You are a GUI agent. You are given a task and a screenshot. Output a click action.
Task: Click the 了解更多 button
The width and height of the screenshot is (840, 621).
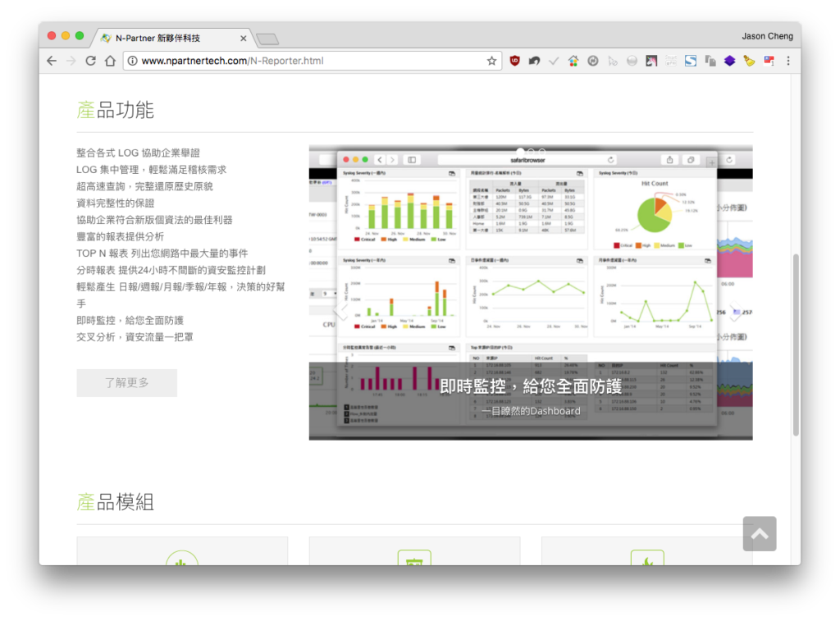pyautogui.click(x=126, y=382)
